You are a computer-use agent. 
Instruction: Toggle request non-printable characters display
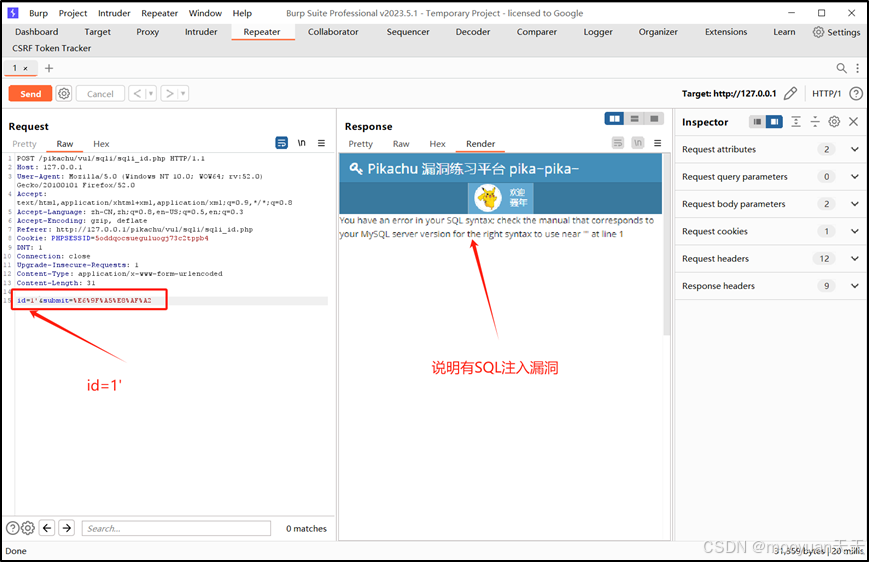coord(301,143)
